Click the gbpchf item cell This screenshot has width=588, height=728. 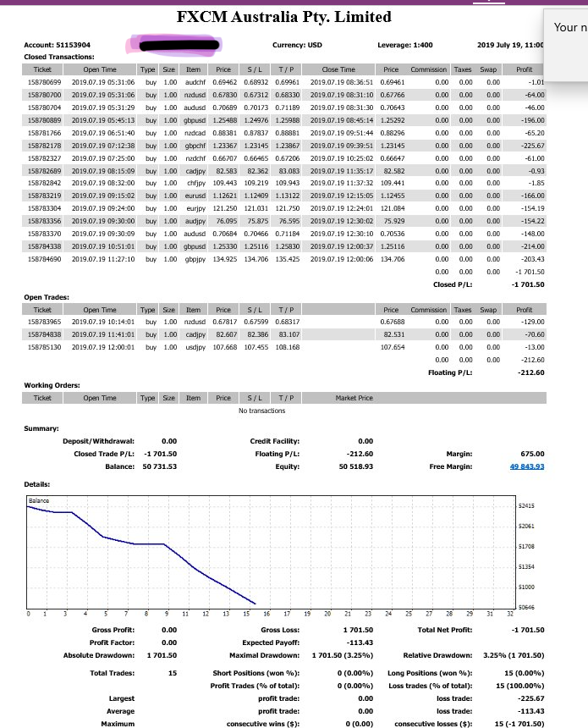click(195, 146)
